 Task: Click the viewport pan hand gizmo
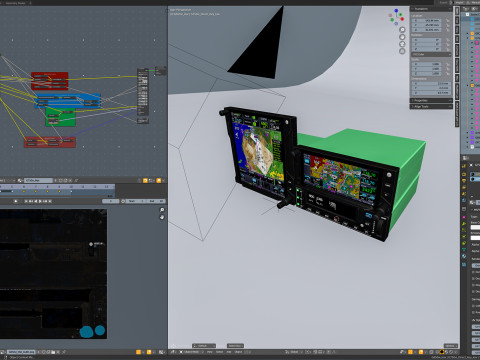[x=402, y=37]
